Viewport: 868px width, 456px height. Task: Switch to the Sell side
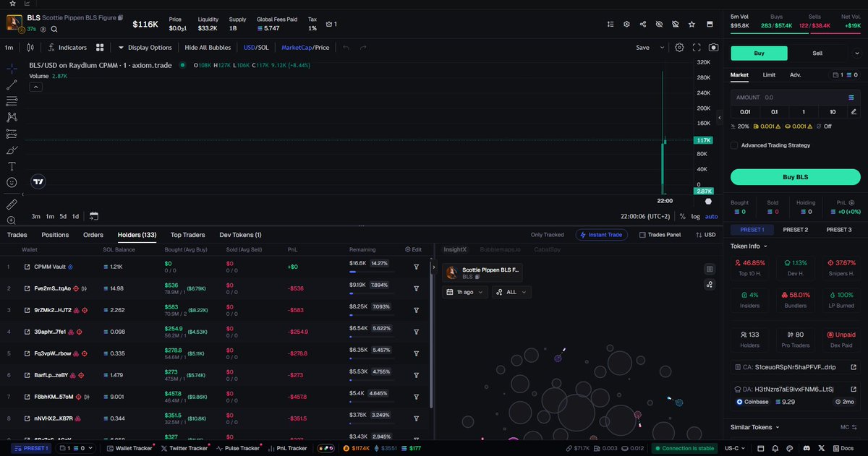tap(817, 53)
